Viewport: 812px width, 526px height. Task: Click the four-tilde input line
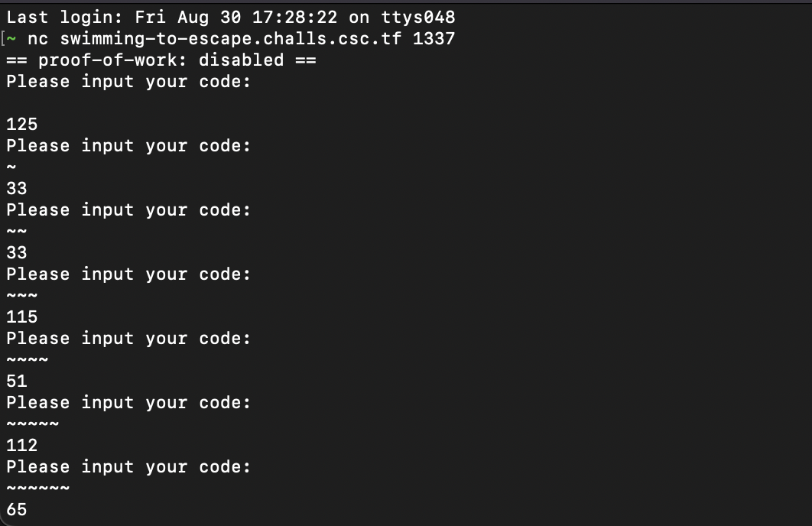click(28, 360)
